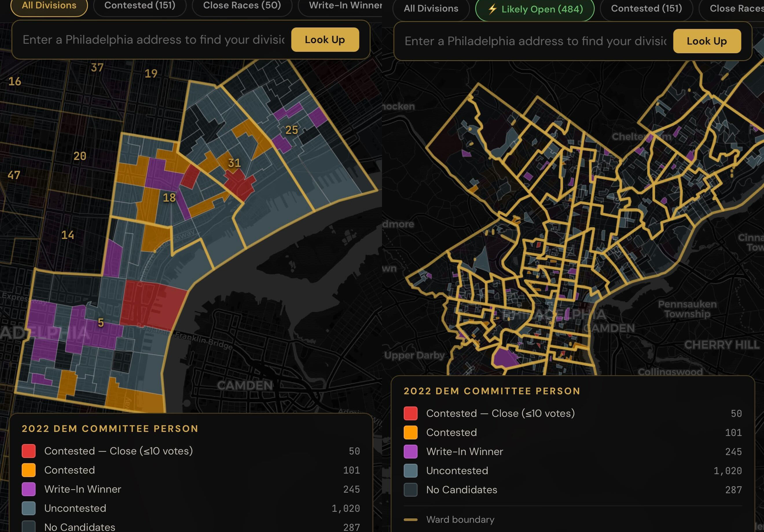Click Uncontested swatch in right legend
This screenshot has height=532, width=764.
(410, 470)
